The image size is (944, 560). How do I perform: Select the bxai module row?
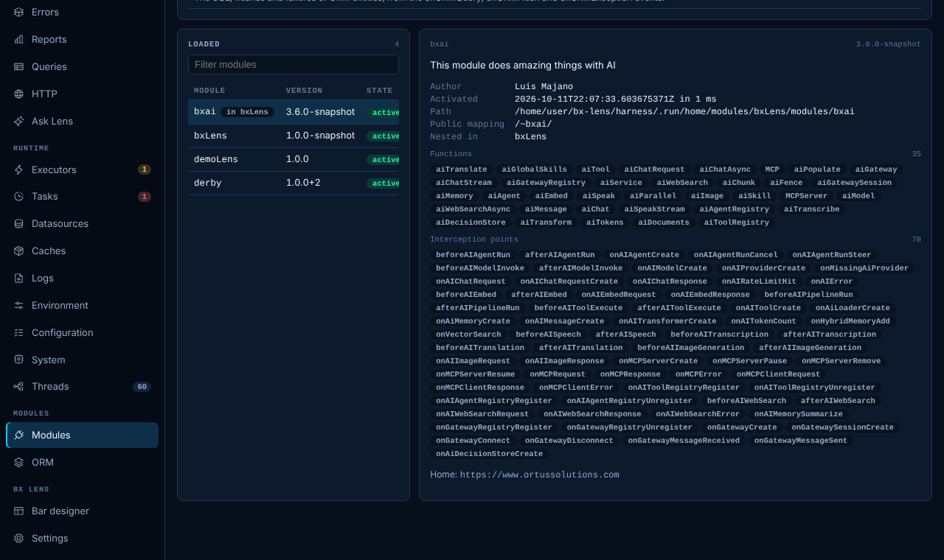click(x=294, y=112)
